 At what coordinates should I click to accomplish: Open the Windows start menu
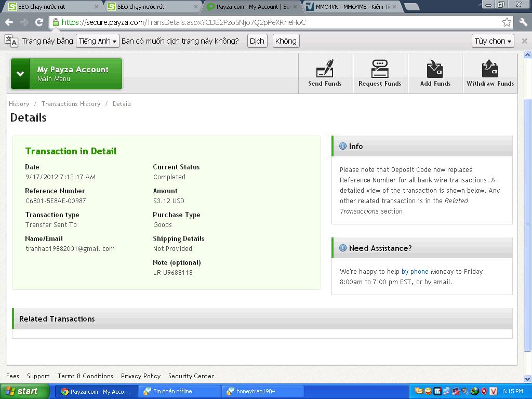click(24, 391)
